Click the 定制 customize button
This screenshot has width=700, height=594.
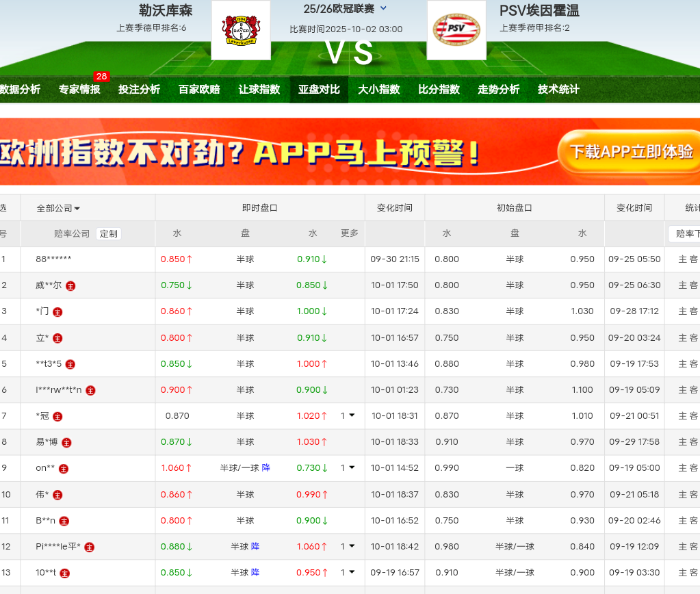pos(109,233)
